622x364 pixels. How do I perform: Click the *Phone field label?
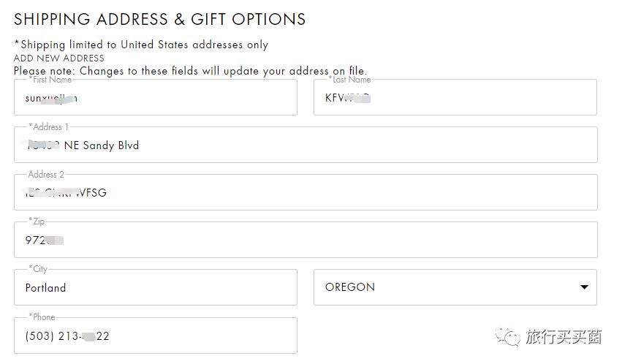(x=42, y=317)
